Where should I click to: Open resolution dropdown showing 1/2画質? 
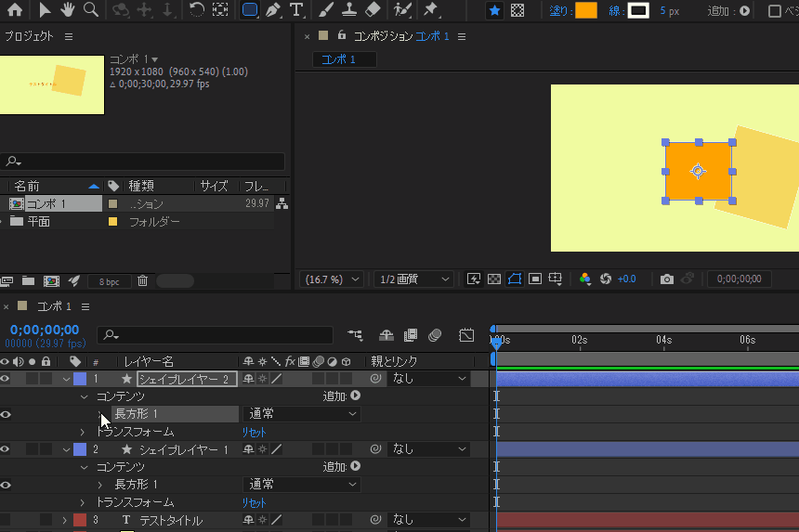[x=413, y=279]
